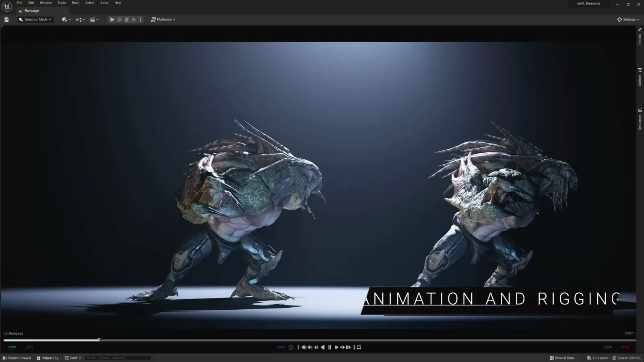This screenshot has height=362, width=644.
Task: Open the Tools menu
Action: click(x=62, y=3)
